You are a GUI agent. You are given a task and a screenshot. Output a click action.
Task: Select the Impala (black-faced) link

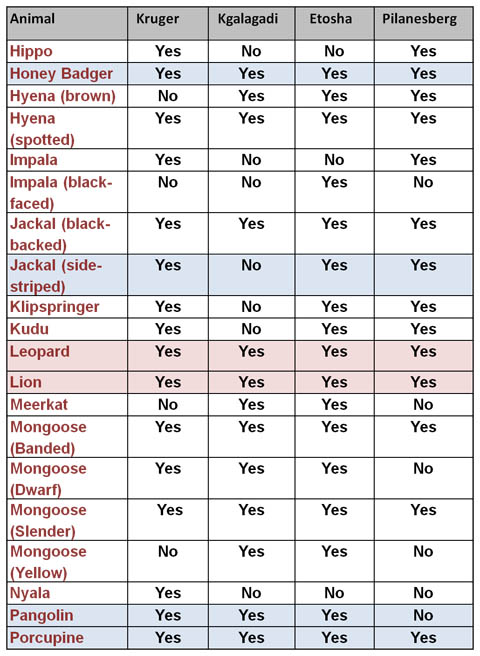coord(61,193)
